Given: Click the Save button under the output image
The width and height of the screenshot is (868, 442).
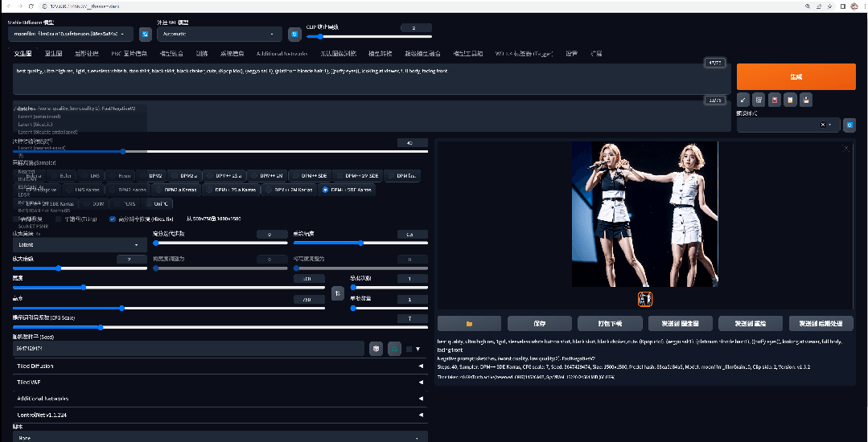Looking at the screenshot, I should (540, 323).
